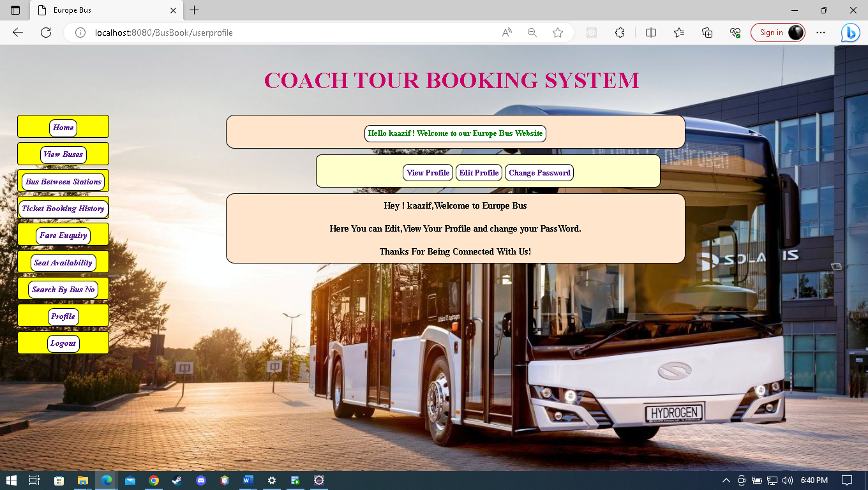Click the Logout button

[63, 343]
